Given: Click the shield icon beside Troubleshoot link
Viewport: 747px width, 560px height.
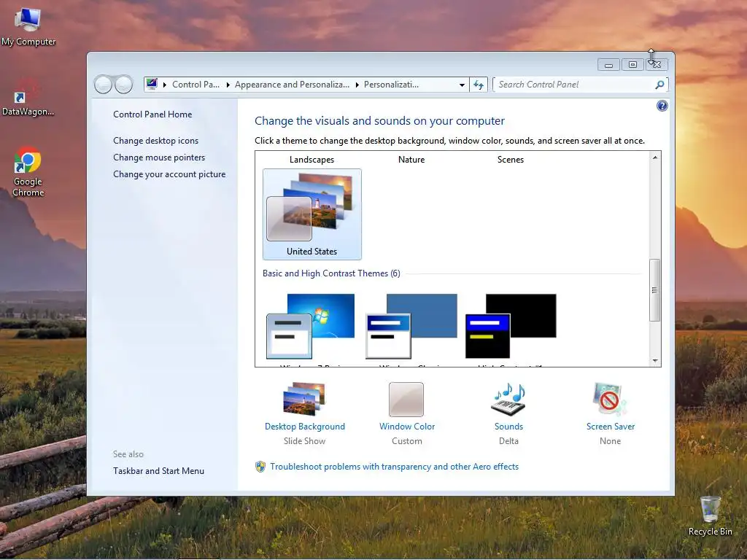Looking at the screenshot, I should 260,467.
